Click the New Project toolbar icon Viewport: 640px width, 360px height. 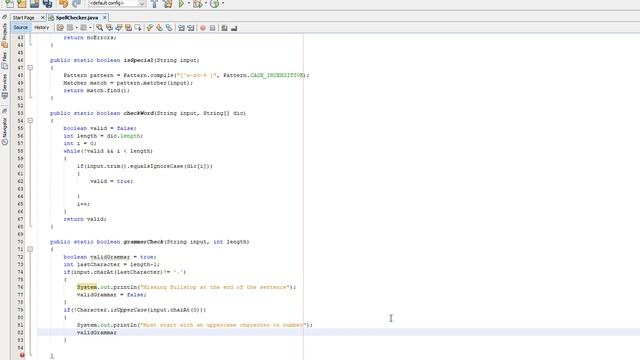coord(22,4)
